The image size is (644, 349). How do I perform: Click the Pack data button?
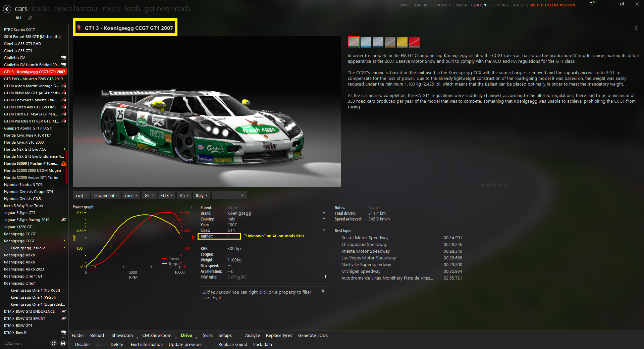point(263,344)
